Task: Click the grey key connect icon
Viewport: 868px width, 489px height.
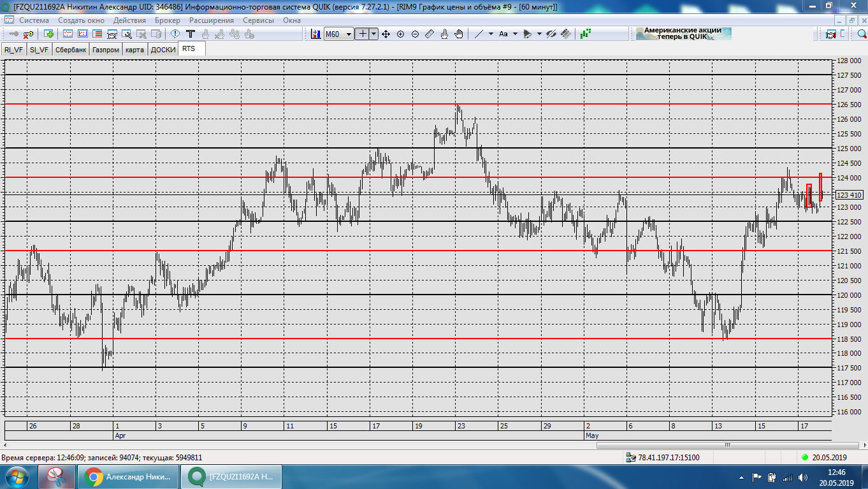Action: 13,34
